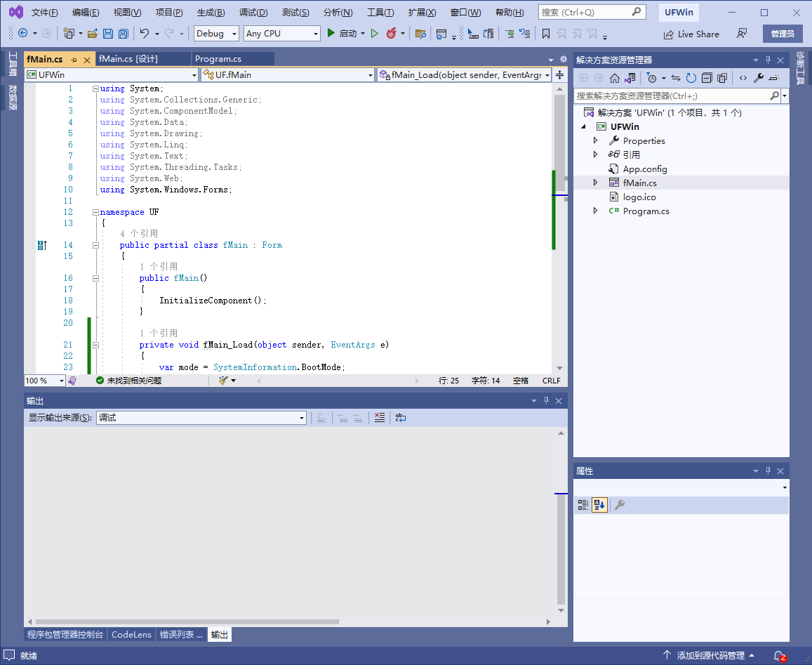
Task: Click View Code icon in Solution Explorer
Action: 743,78
